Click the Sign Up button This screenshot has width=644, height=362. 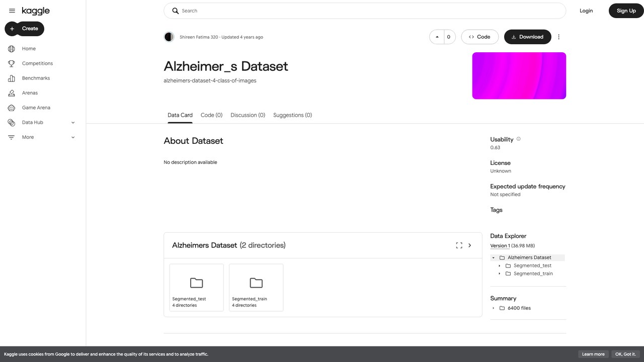[626, 11]
